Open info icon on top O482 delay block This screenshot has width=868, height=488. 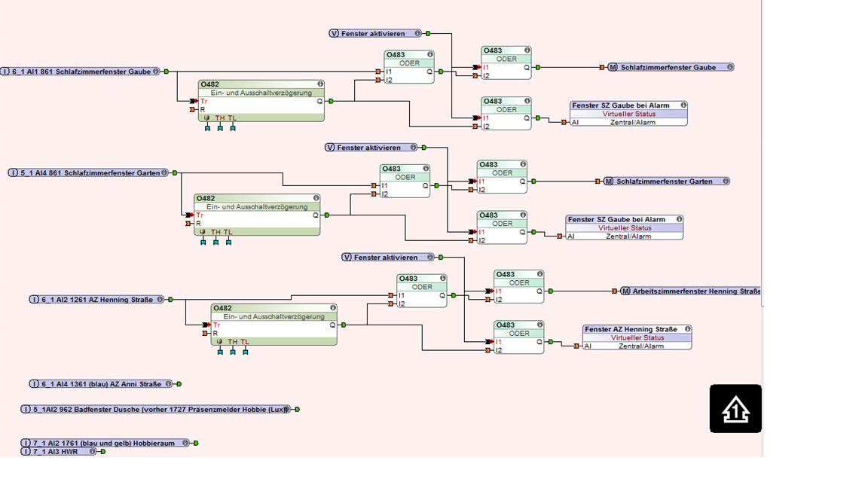click(x=320, y=84)
